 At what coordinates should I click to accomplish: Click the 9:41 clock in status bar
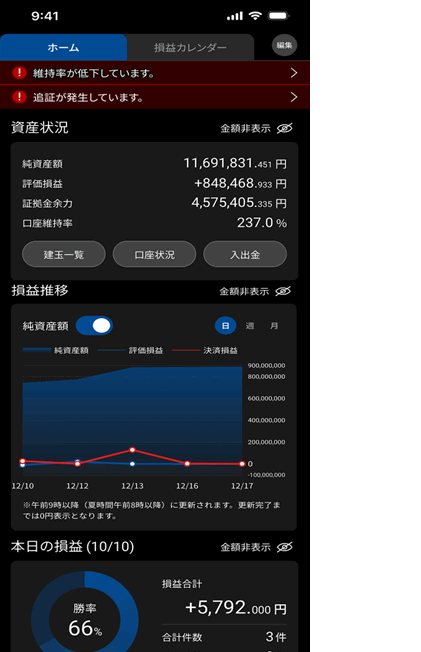(x=45, y=16)
